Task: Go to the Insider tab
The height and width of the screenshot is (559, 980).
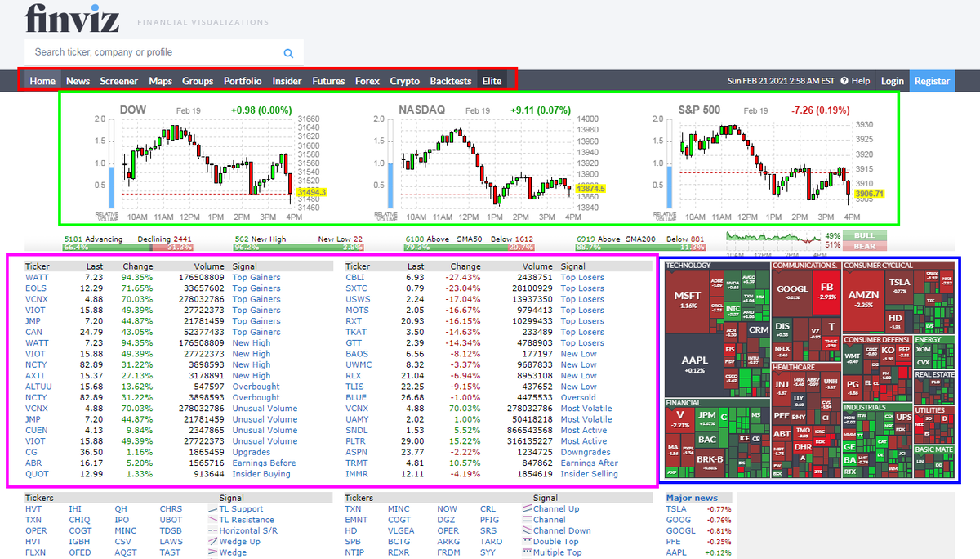Action: (287, 81)
